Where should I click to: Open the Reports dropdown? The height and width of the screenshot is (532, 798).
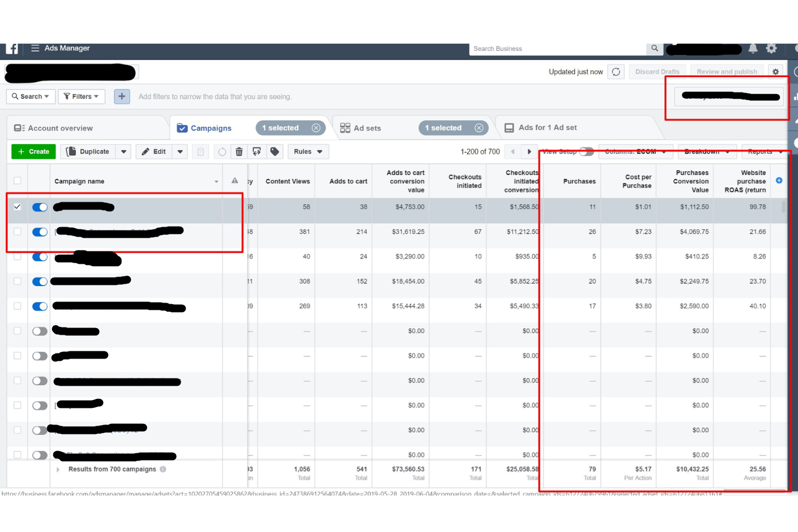click(x=765, y=151)
